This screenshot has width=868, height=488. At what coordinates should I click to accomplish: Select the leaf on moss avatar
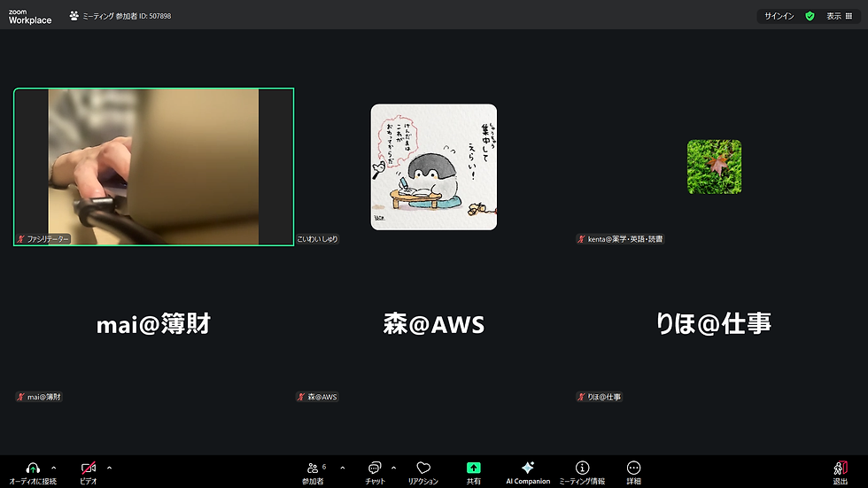click(714, 167)
